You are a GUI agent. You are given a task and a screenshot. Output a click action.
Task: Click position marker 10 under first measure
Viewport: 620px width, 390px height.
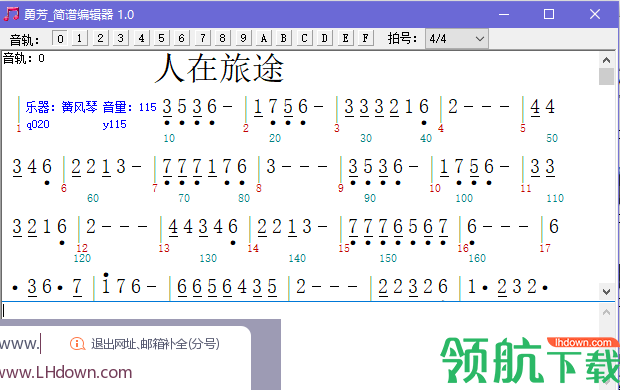click(169, 138)
